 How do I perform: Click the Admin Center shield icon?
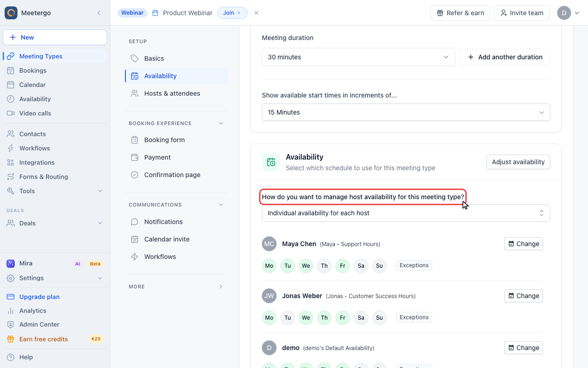click(x=11, y=324)
